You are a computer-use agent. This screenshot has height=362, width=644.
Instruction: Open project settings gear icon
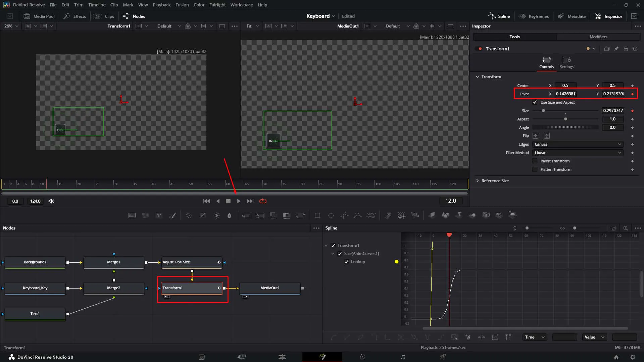(x=633, y=357)
